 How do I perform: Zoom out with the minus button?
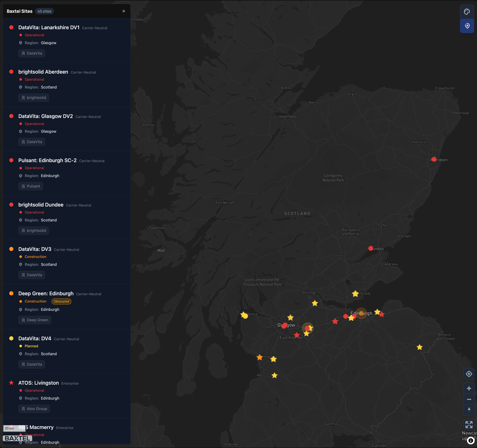(469, 399)
